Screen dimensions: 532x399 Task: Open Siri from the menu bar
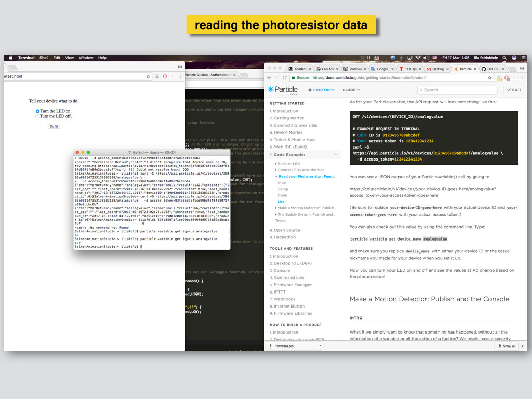tap(514, 58)
